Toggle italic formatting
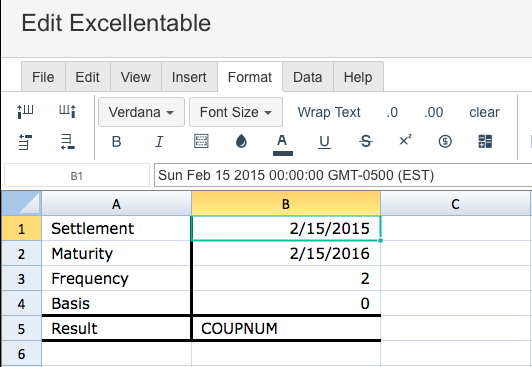 click(x=159, y=141)
